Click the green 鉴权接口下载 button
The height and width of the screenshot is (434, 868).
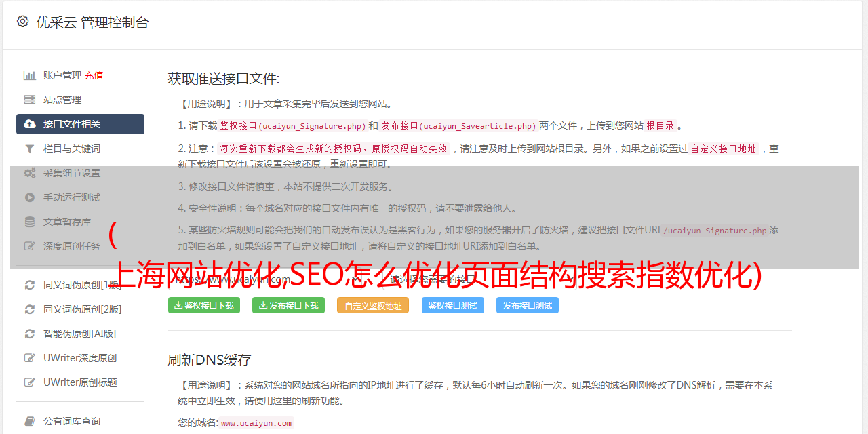[x=204, y=305]
